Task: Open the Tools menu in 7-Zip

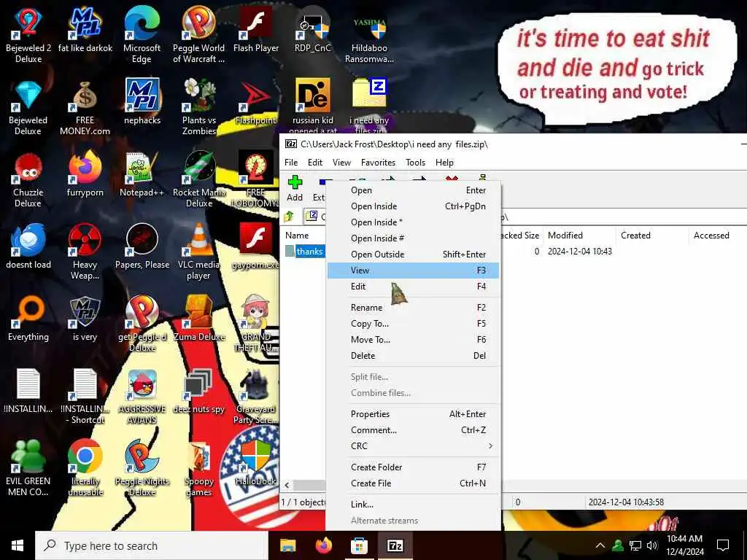Action: [415, 163]
